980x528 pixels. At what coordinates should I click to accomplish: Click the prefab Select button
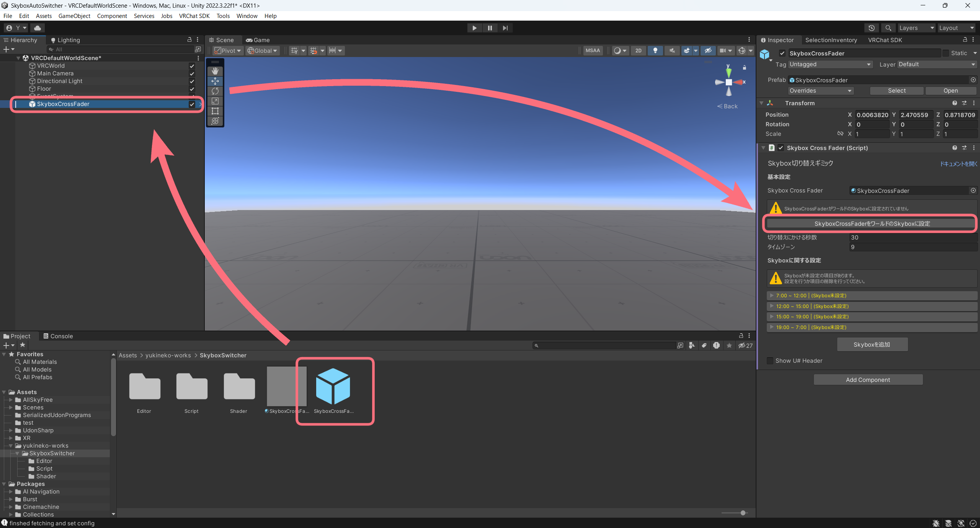click(897, 91)
